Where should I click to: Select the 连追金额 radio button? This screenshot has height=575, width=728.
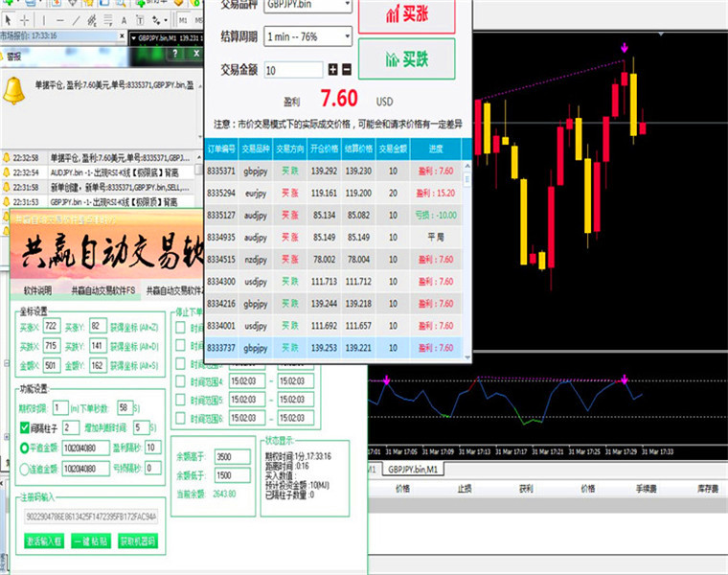pos(25,469)
